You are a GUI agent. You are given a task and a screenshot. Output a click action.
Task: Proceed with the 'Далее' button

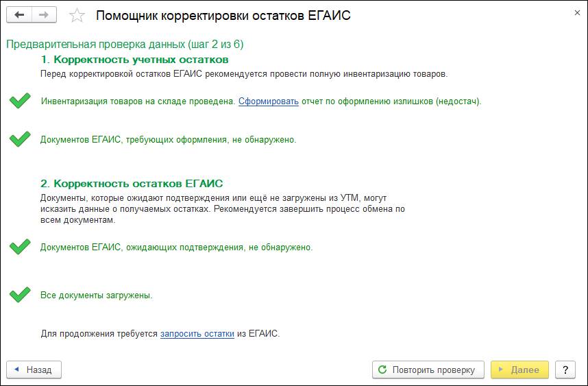(519, 370)
